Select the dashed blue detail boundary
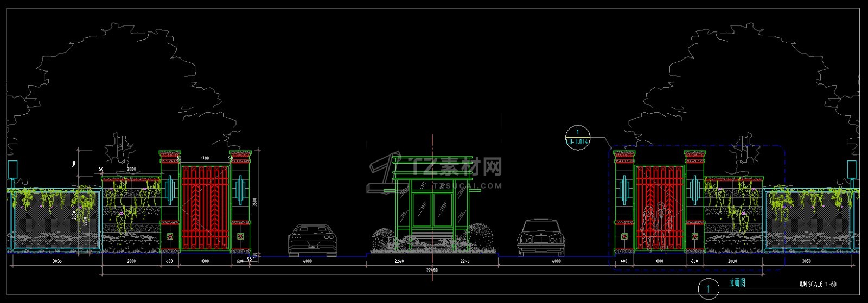The image size is (868, 303). 697,207
